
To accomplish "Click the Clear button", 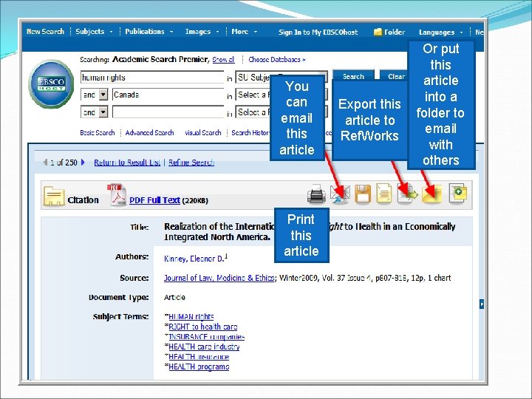I will [395, 76].
